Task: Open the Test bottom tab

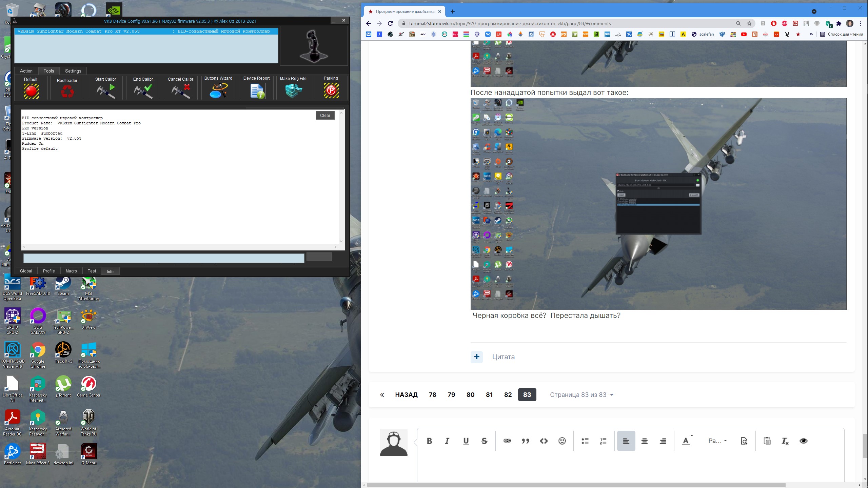Action: point(92,271)
